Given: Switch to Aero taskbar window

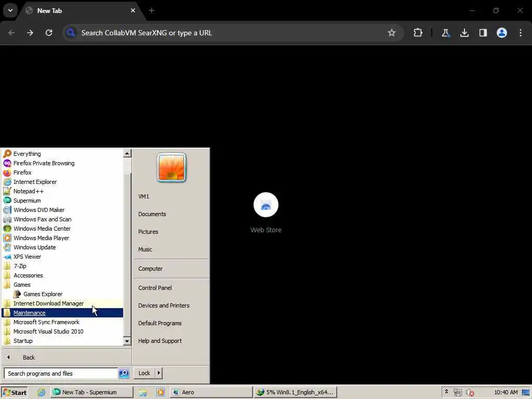Looking at the screenshot, I should click(211, 392).
